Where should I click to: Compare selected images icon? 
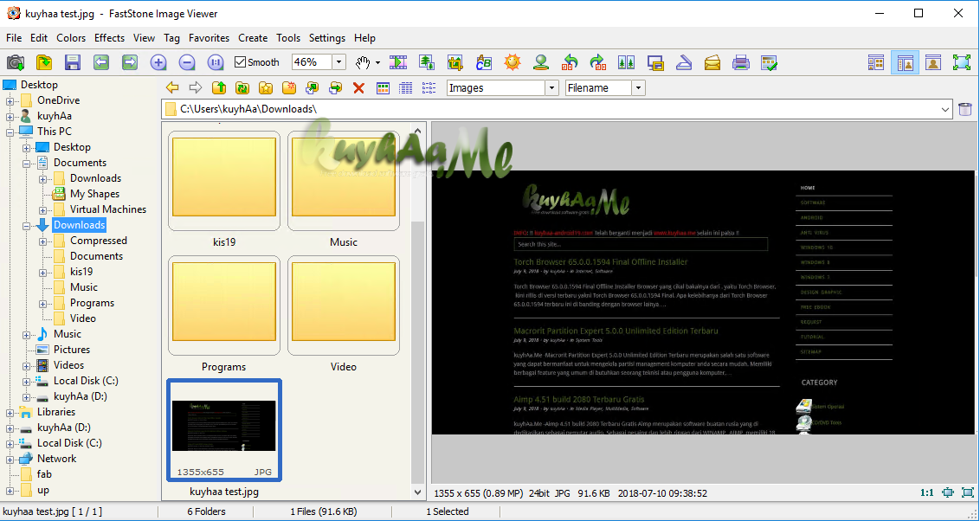626,61
